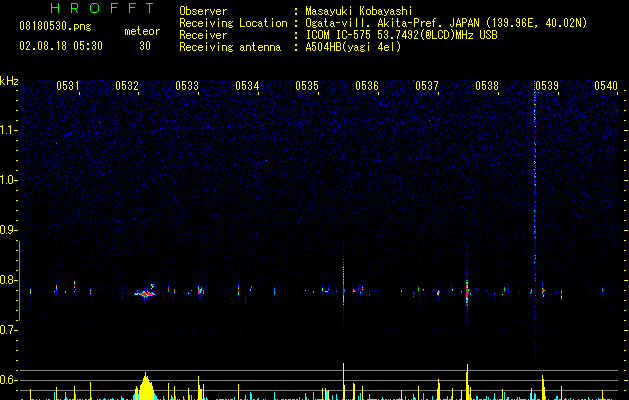Click the 0538 time marker

point(487,85)
